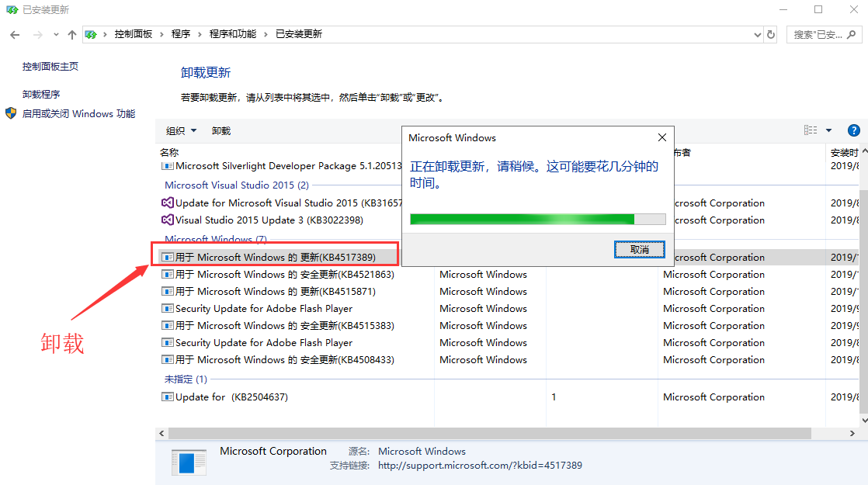The height and width of the screenshot is (485, 868).
Task: Click update icon beside KB4515383
Action: 167,326
